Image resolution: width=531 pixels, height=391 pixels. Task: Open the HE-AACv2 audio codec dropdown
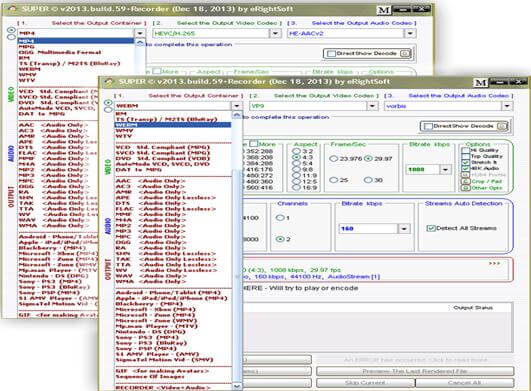click(410, 33)
